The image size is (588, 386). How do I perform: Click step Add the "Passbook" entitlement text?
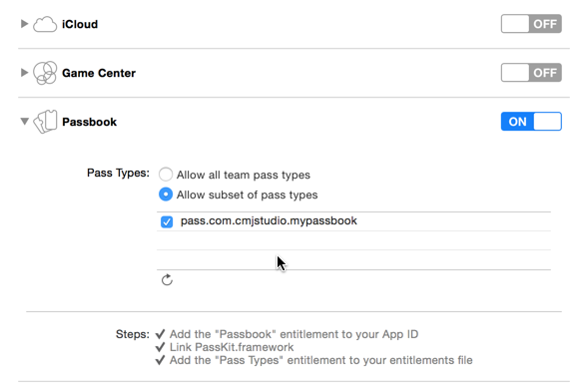point(294,334)
